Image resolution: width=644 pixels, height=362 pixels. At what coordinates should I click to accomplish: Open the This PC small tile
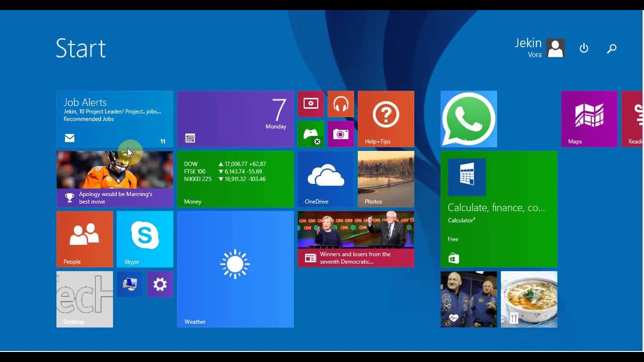(130, 285)
